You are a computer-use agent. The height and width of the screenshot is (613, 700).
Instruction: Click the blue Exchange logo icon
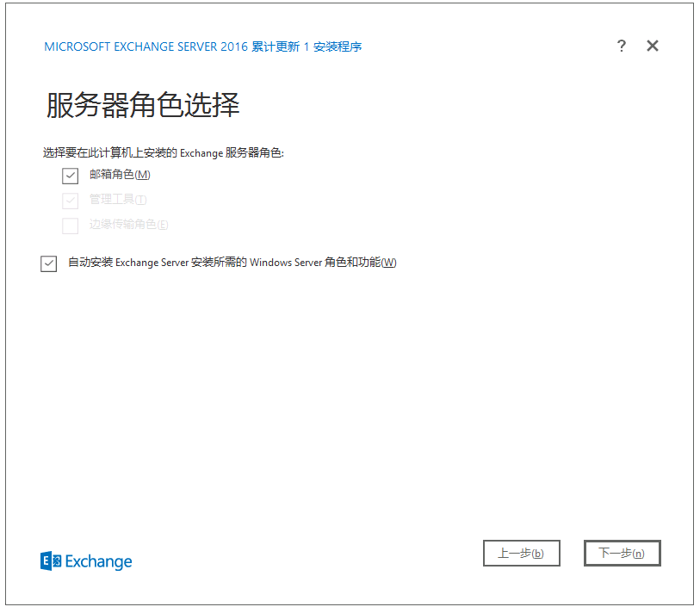51,561
